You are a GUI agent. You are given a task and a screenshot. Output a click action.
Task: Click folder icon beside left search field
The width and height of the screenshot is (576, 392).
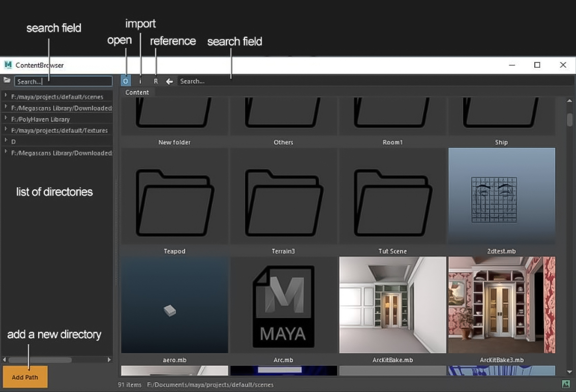tap(7, 81)
